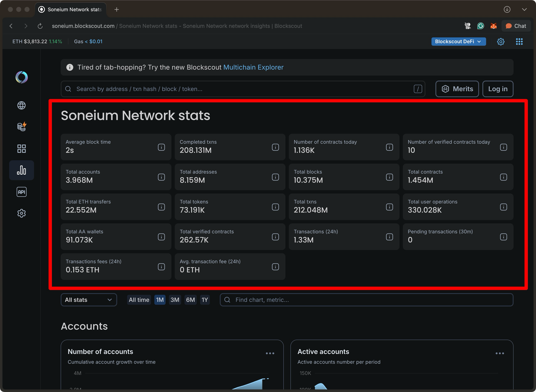
Task: Show info for Total ETH transfers
Action: (x=161, y=207)
